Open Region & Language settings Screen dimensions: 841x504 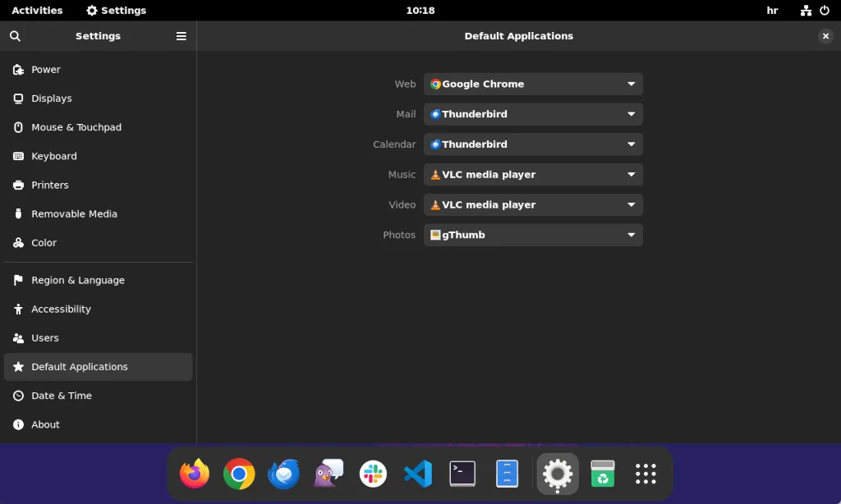click(78, 280)
